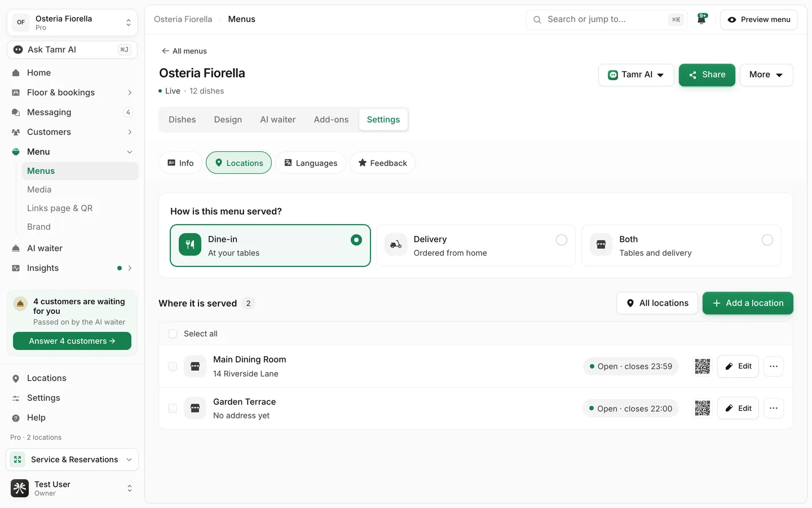This screenshot has width=812, height=508.
Task: Select the Delivery radio option
Action: tap(562, 240)
